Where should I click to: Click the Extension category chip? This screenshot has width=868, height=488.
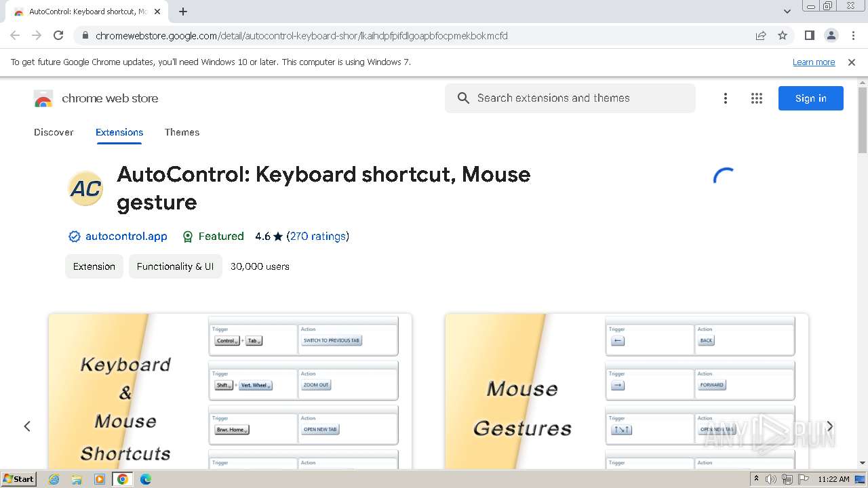(x=94, y=266)
